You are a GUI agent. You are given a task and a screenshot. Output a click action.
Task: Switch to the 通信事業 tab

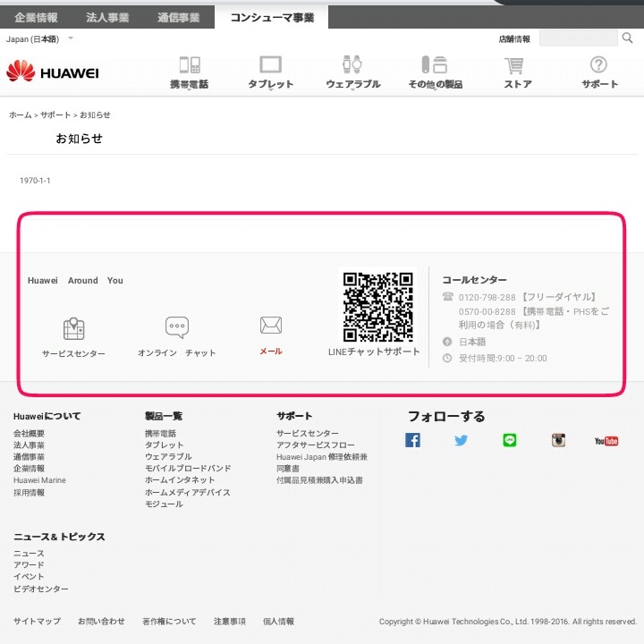coord(179,18)
